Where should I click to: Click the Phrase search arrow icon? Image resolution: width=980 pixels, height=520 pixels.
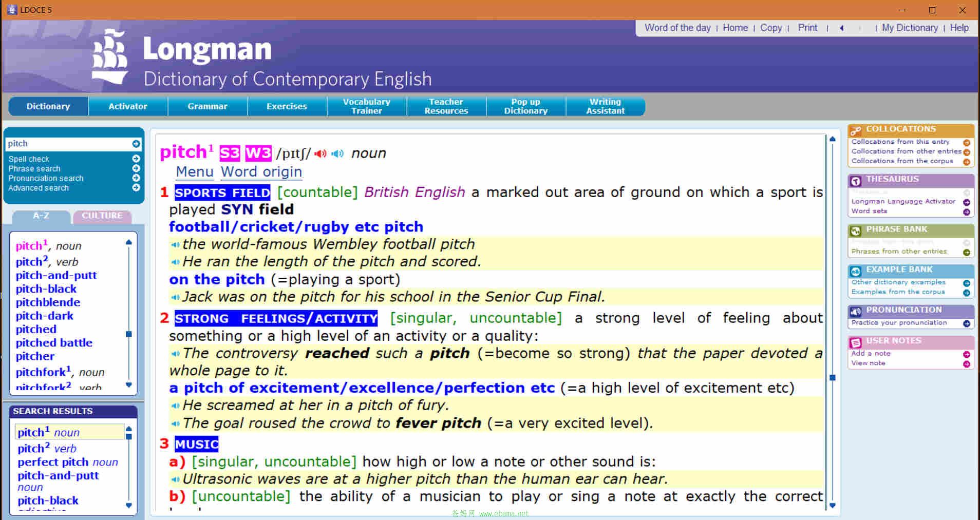[136, 168]
